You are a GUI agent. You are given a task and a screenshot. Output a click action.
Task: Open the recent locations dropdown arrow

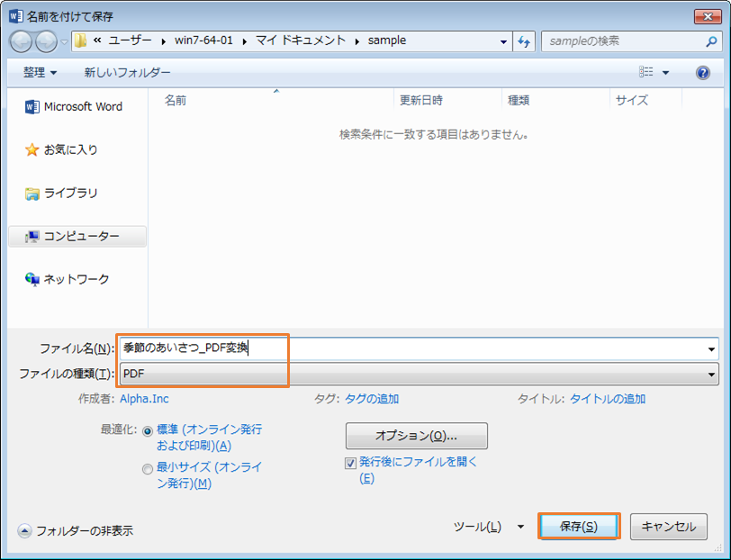click(64, 42)
